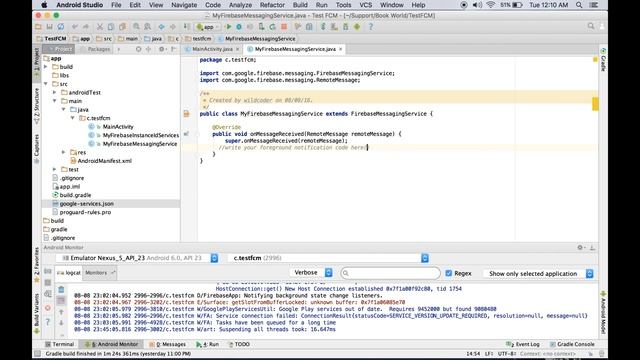640x360 pixels.
Task: Open the TODO tool window
Action: (x=239, y=344)
